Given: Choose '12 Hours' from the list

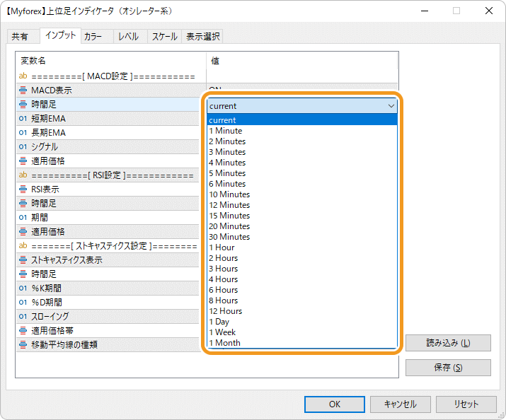Looking at the screenshot, I should coord(301,312).
